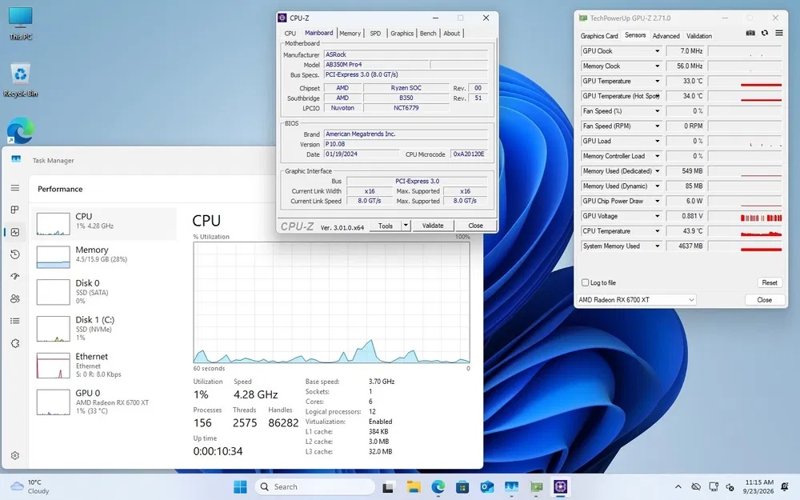800x500 pixels.
Task: Open Graphics Card tab in GPU-Z
Action: point(599,36)
